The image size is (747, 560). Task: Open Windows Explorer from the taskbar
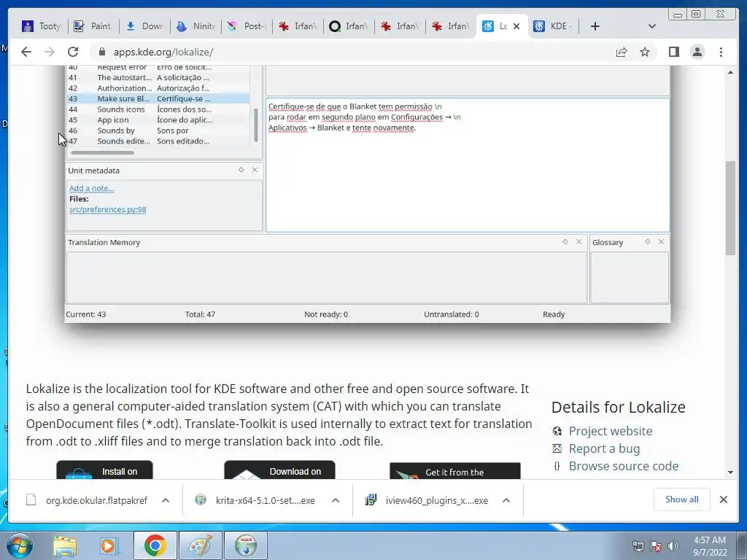pos(65,546)
